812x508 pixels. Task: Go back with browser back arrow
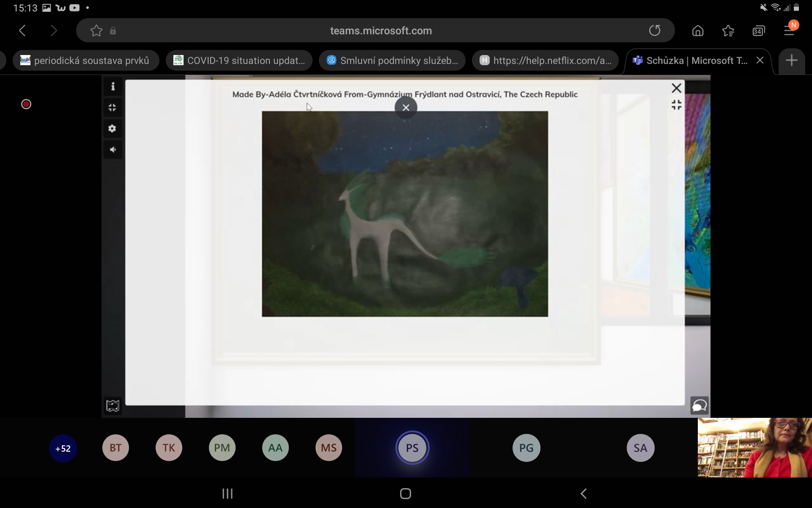pyautogui.click(x=22, y=30)
